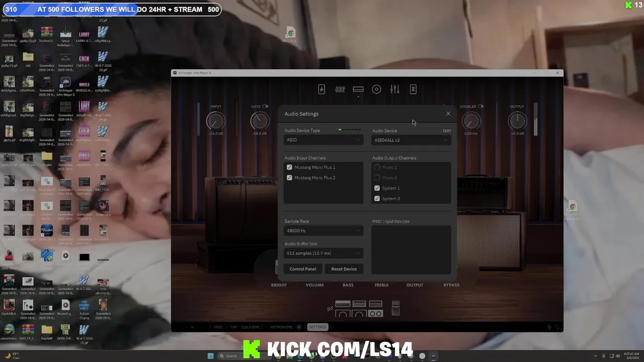
Task: Select the amp head section icon
Action: (x=358, y=89)
